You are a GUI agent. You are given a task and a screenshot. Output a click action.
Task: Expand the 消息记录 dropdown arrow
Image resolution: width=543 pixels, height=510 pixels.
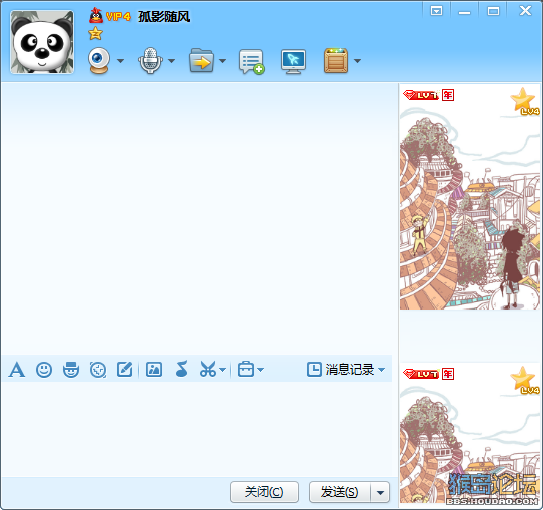point(382,370)
